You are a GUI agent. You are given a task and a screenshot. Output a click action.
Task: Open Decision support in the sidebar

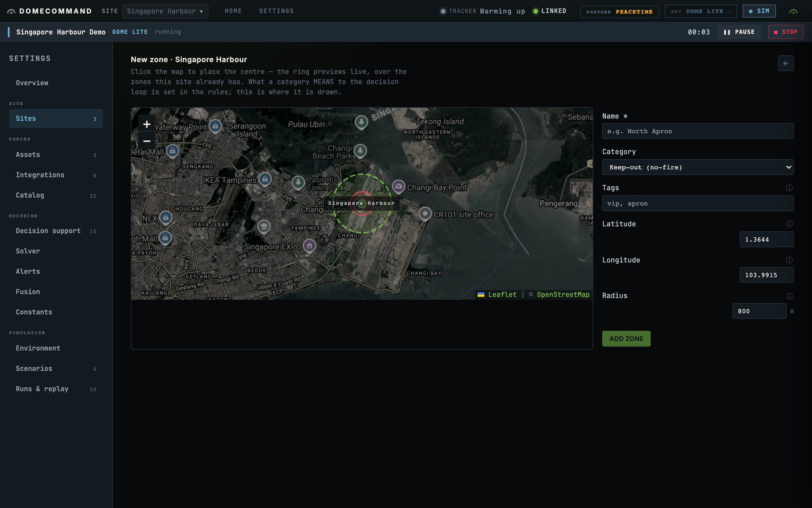pos(56,231)
